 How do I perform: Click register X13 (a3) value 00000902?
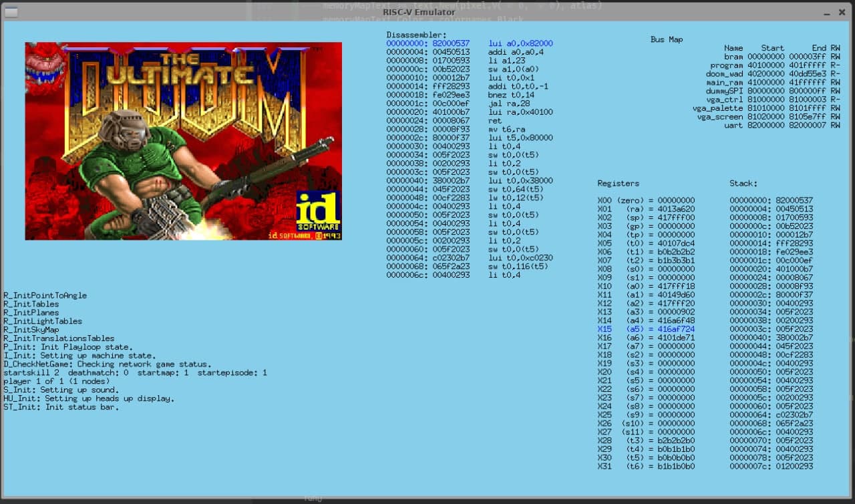pos(676,312)
